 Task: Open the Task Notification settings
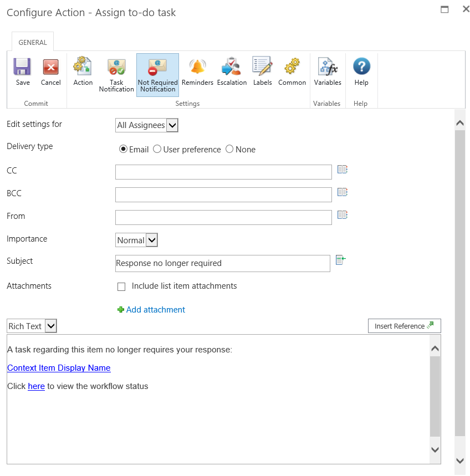coord(116,74)
